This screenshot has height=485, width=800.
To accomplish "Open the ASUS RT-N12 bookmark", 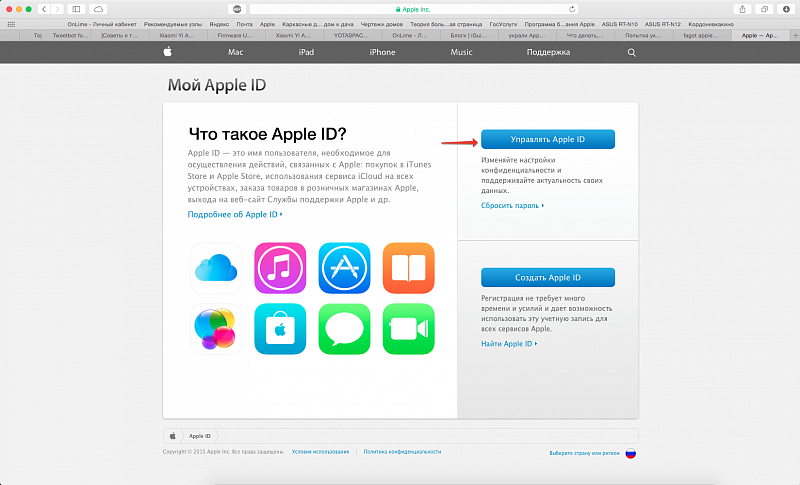I will click(x=662, y=24).
